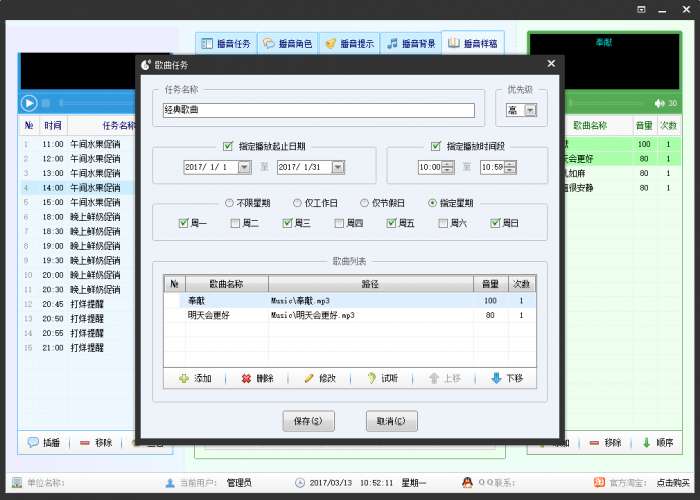Click the 点击购买 link in status bar
Screen dimensions: 700x500
[673, 483]
